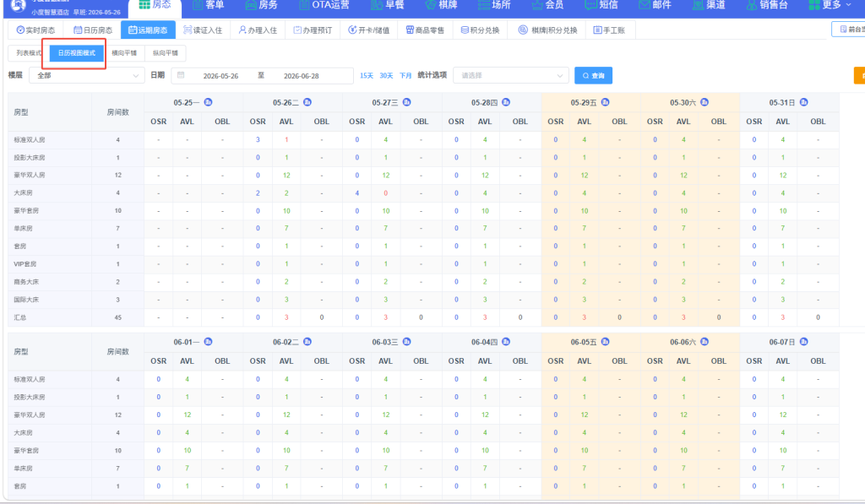
Task: Open the 客单 top menu
Action: 209,5
